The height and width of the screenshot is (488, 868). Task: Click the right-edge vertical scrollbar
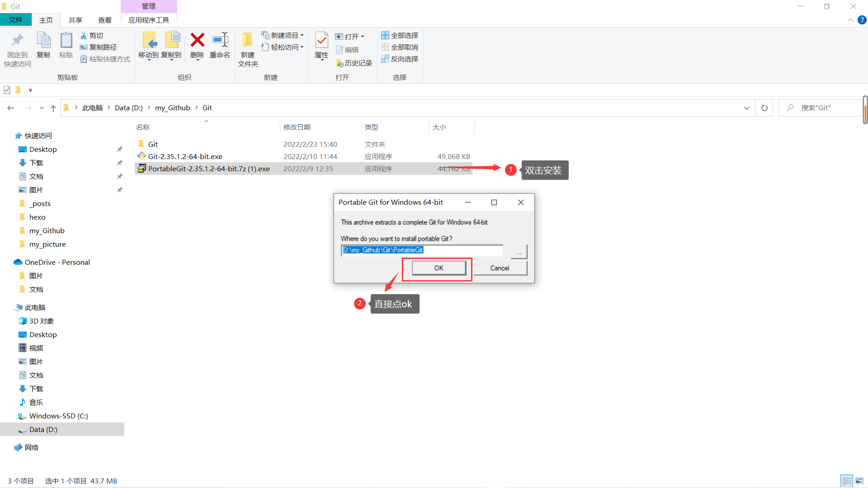pyautogui.click(x=865, y=110)
